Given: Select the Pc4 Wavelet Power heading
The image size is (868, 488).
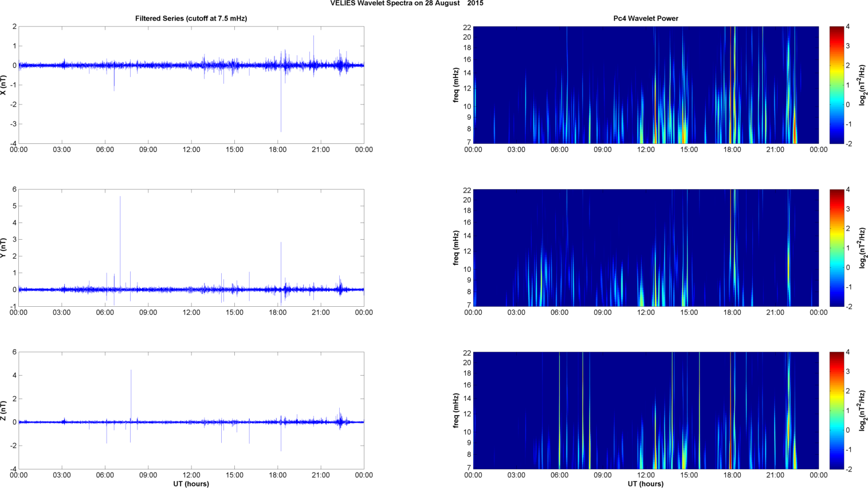Looking at the screenshot, I should (646, 18).
